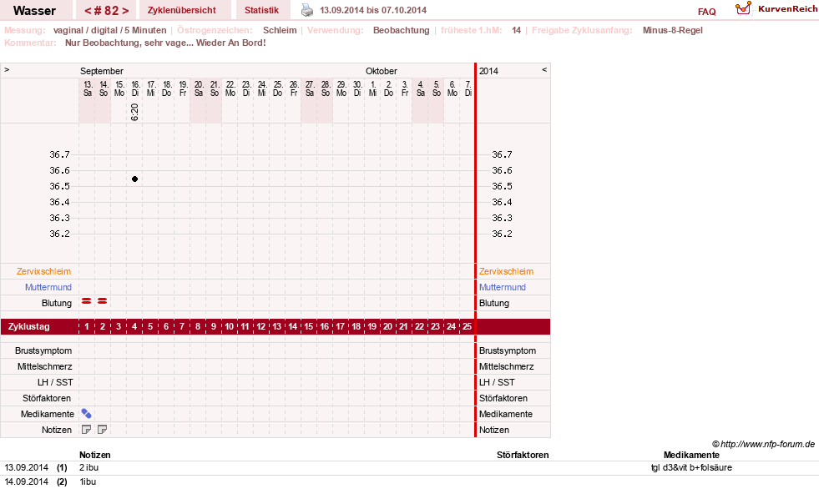Click the right-side Zervixschleim label
819x504 pixels.
pyautogui.click(x=506, y=271)
